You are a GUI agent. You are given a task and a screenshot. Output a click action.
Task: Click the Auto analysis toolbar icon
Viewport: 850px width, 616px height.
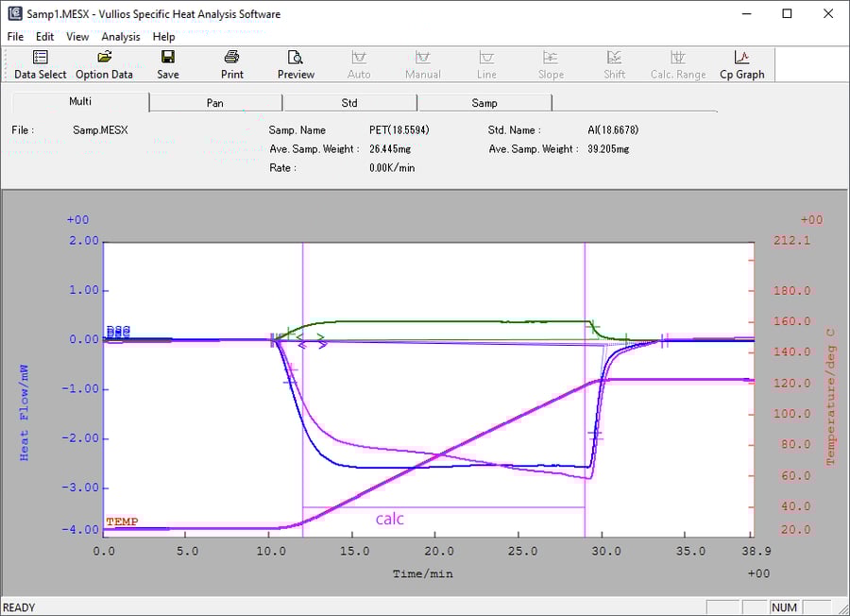pos(359,64)
